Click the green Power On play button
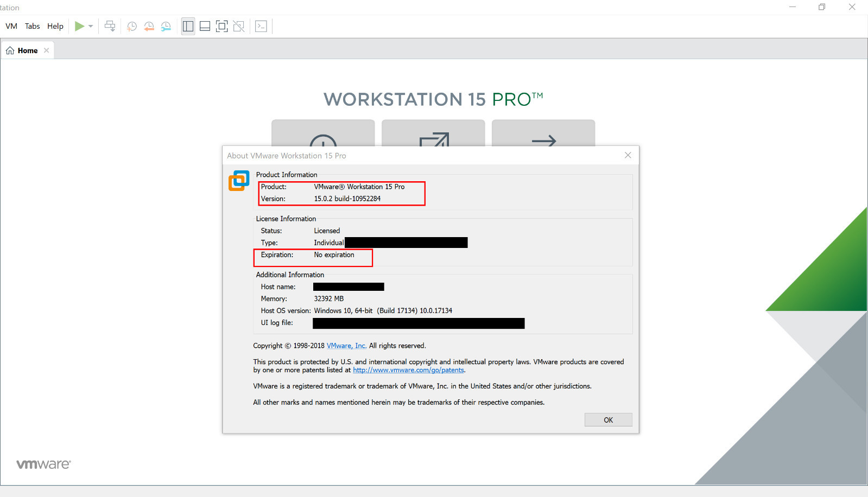The image size is (868, 497). coord(79,26)
